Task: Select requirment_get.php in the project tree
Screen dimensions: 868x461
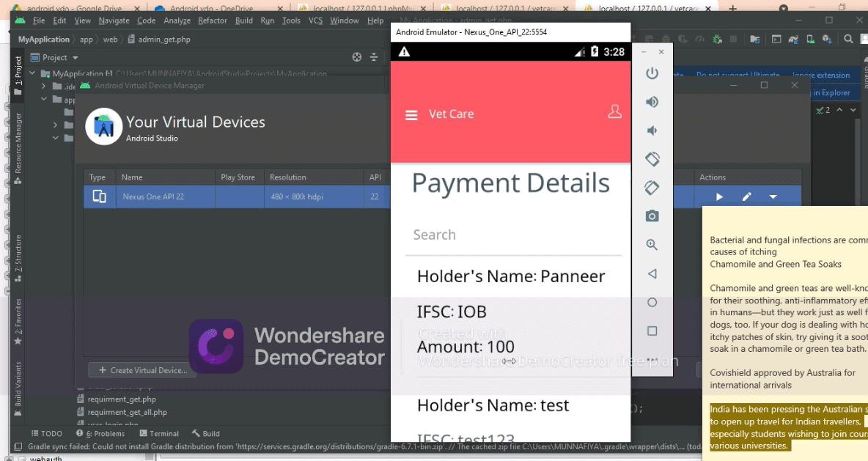Action: (122, 399)
